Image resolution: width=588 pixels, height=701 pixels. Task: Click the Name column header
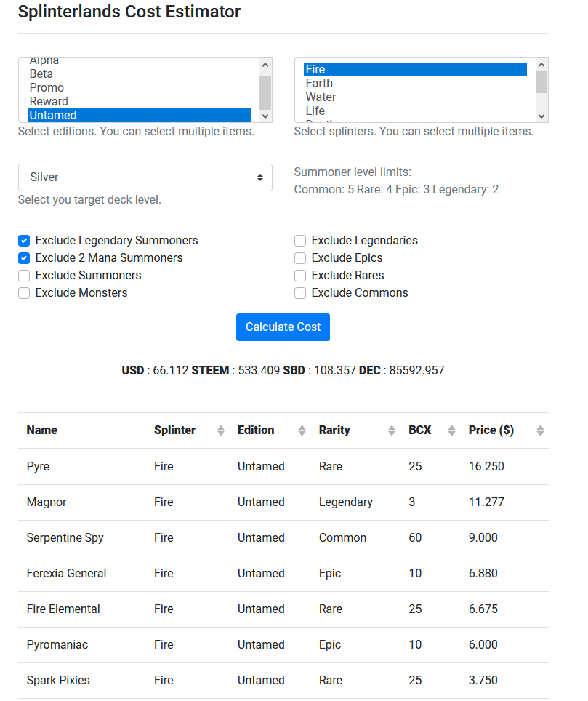click(42, 430)
